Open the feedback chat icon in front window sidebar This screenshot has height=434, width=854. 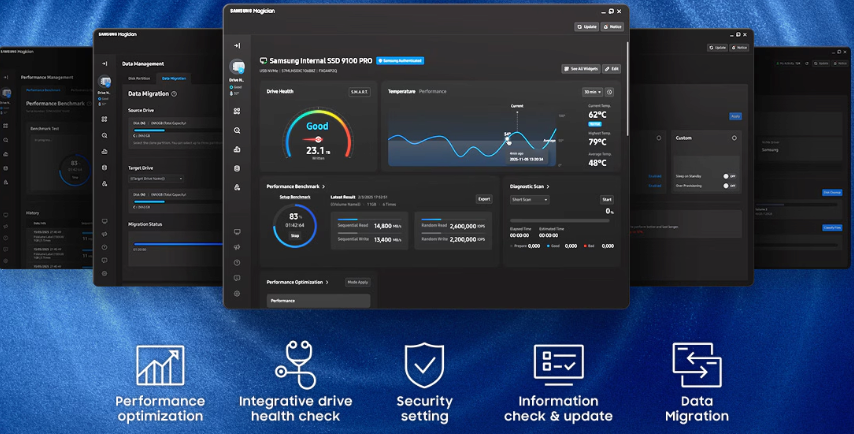tap(237, 278)
